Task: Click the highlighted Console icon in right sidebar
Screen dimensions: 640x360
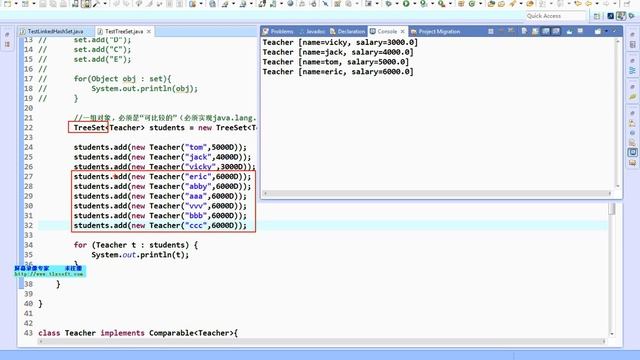Action: point(632,152)
